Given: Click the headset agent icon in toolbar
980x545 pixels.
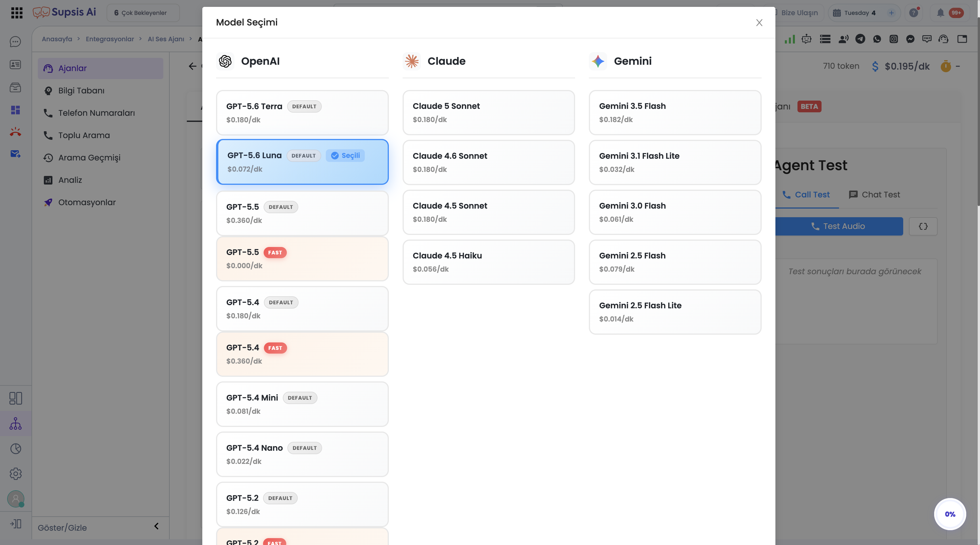Looking at the screenshot, I should [944, 39].
